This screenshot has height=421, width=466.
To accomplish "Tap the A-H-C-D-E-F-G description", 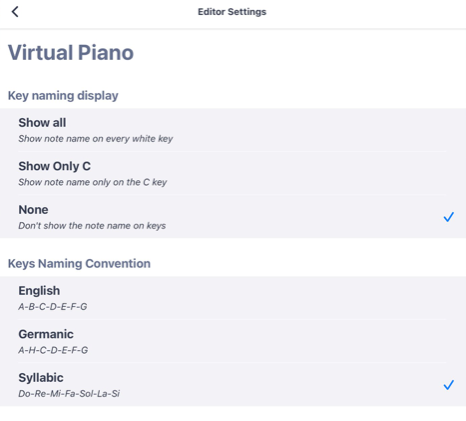I will [x=53, y=350].
